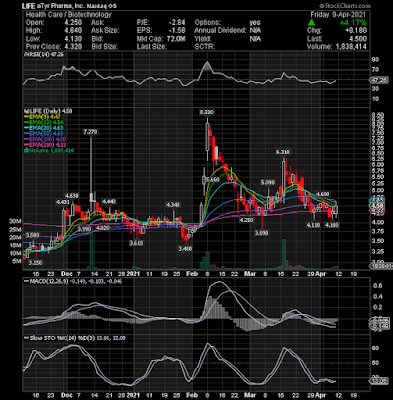Click the green EMA(12) legend entry
Viewport: 393px width, 400px height.
43,122
